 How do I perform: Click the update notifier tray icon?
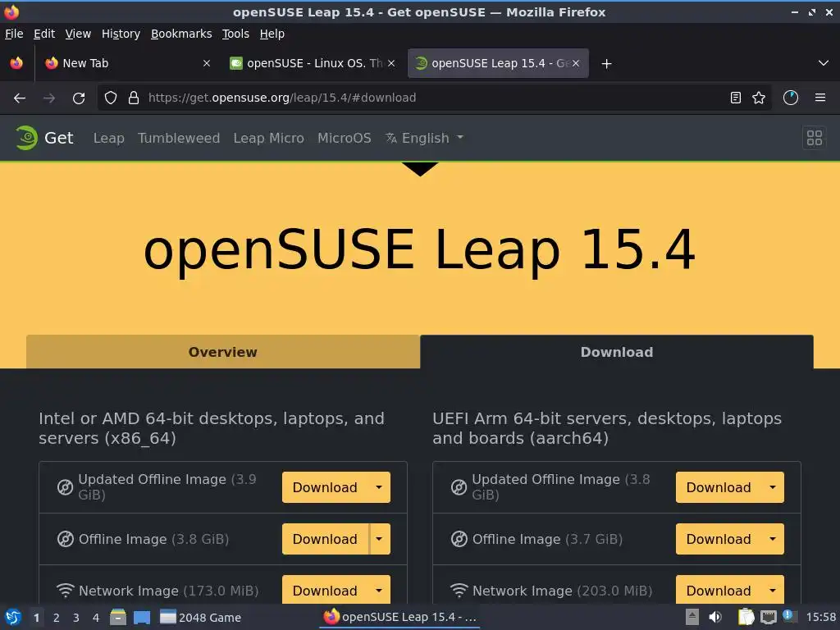pos(788,616)
